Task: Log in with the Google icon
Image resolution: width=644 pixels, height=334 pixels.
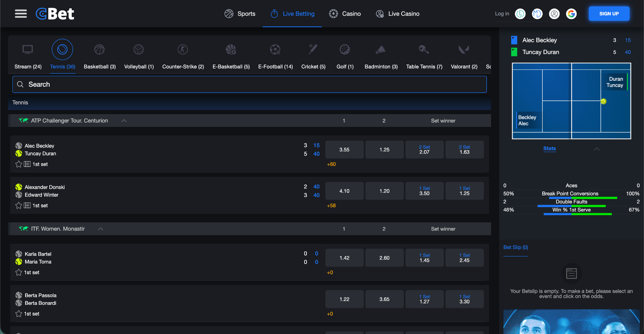Action: [x=571, y=14]
